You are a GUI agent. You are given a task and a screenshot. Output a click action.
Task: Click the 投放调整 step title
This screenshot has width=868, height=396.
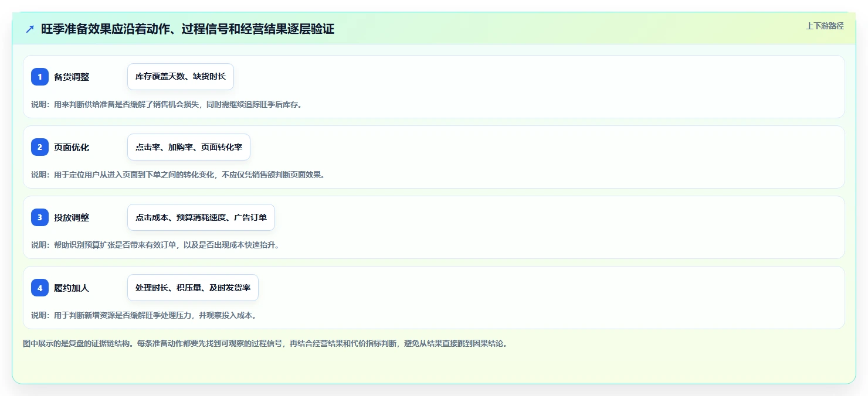(x=72, y=217)
